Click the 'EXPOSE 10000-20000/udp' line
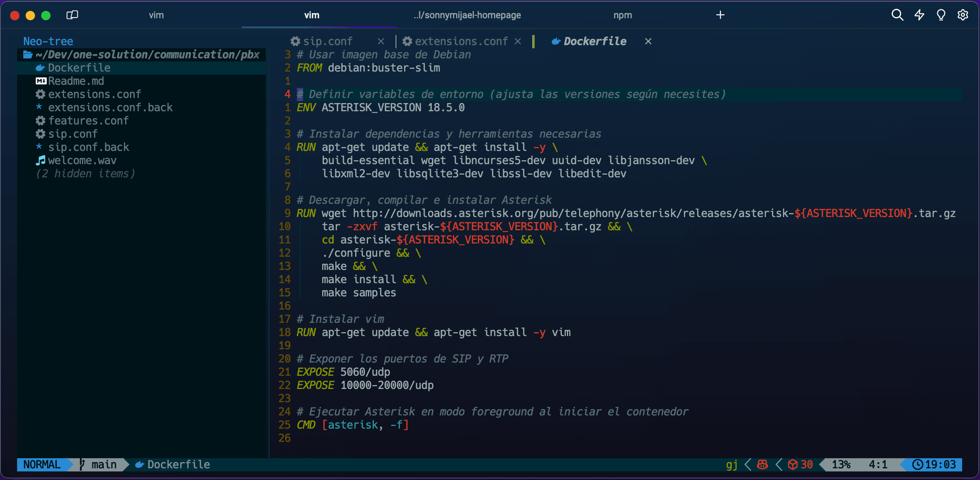Viewport: 980px width, 480px height. click(x=365, y=385)
